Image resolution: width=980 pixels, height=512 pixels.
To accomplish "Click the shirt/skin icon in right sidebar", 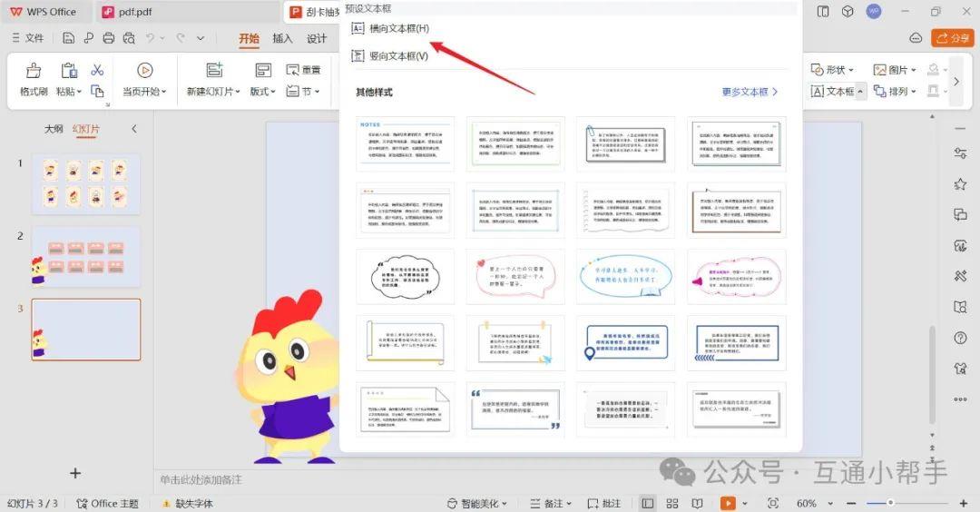I will [x=960, y=369].
